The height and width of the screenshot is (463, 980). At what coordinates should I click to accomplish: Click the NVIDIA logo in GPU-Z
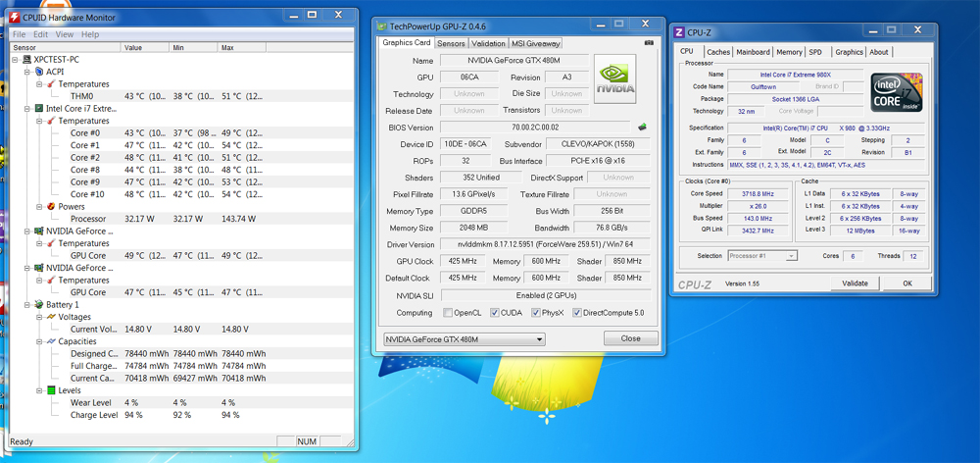click(615, 78)
